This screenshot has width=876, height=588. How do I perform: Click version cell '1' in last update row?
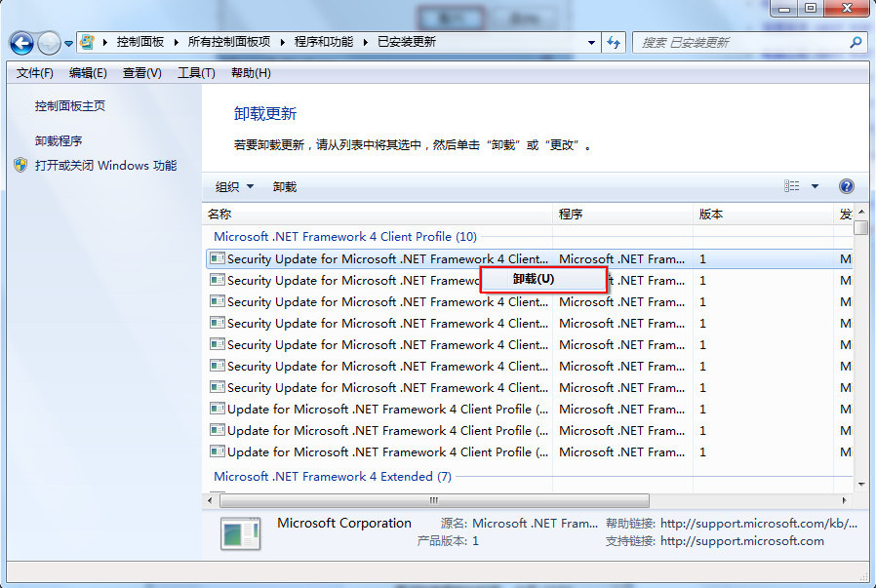pyautogui.click(x=702, y=452)
